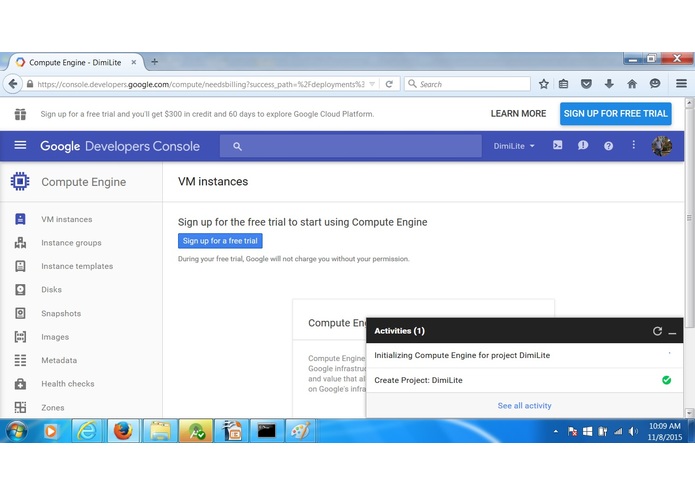Open the DimiLite project dropdown
Image resolution: width=695 pixels, height=494 pixels.
coord(514,146)
